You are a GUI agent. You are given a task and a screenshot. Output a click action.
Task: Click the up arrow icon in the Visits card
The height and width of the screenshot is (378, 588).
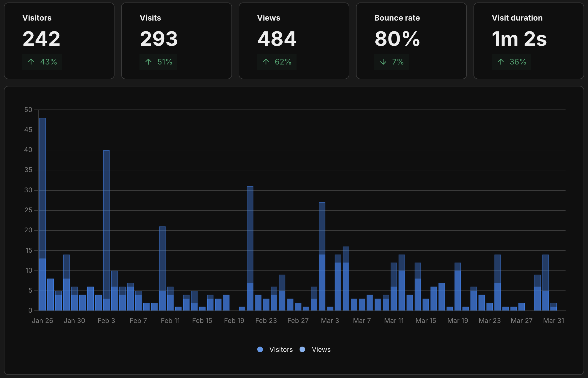click(x=148, y=61)
